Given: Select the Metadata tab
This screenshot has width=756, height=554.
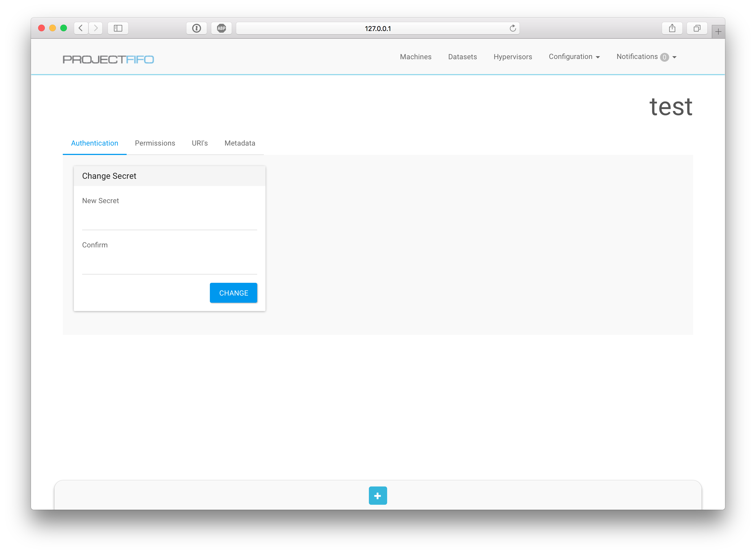Looking at the screenshot, I should coord(239,143).
